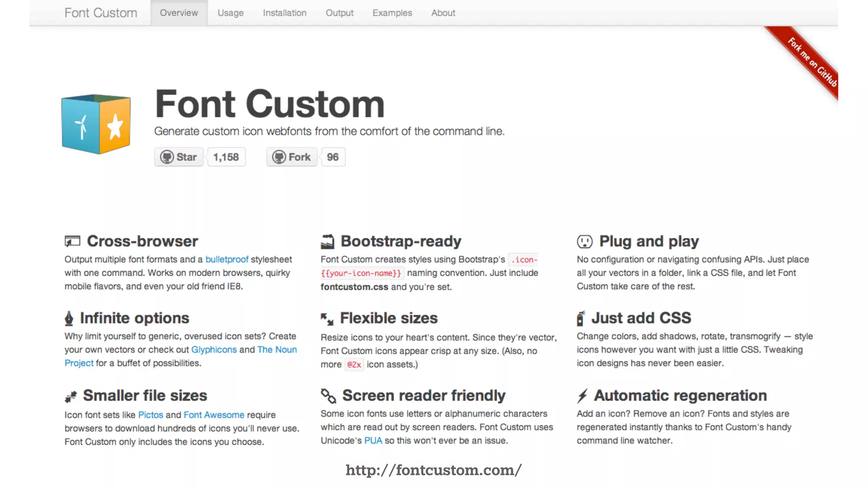868x488 pixels.
Task: Open the PUA Unicode link
Action: point(373,441)
